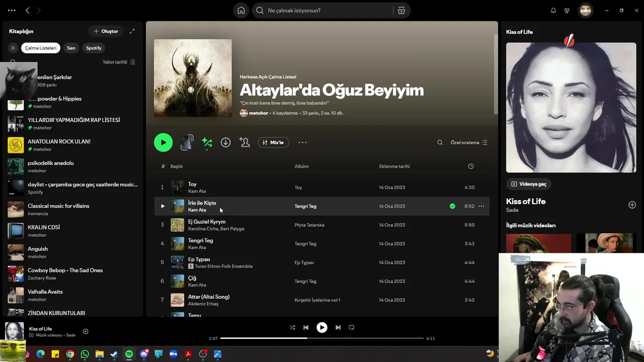The height and width of the screenshot is (362, 644).
Task: Select the Spotify filter chip
Action: [x=94, y=48]
